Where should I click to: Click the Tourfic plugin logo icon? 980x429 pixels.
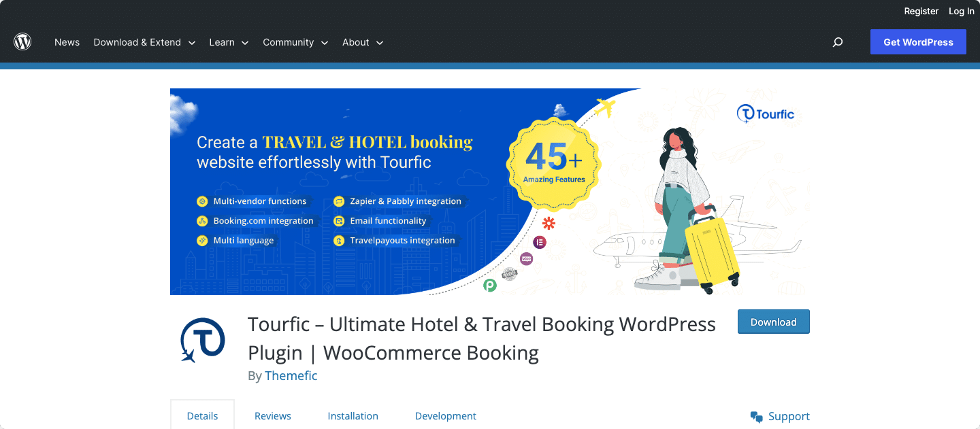click(202, 340)
